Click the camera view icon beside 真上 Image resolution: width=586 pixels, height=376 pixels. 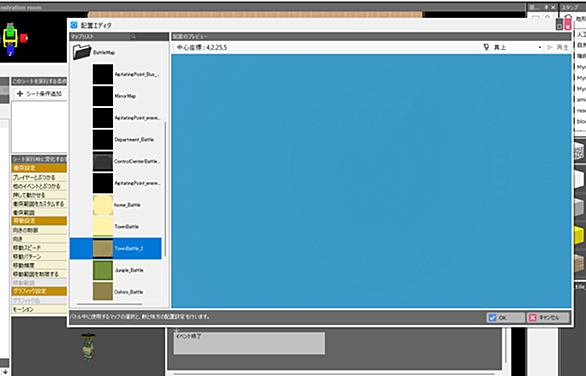point(486,47)
